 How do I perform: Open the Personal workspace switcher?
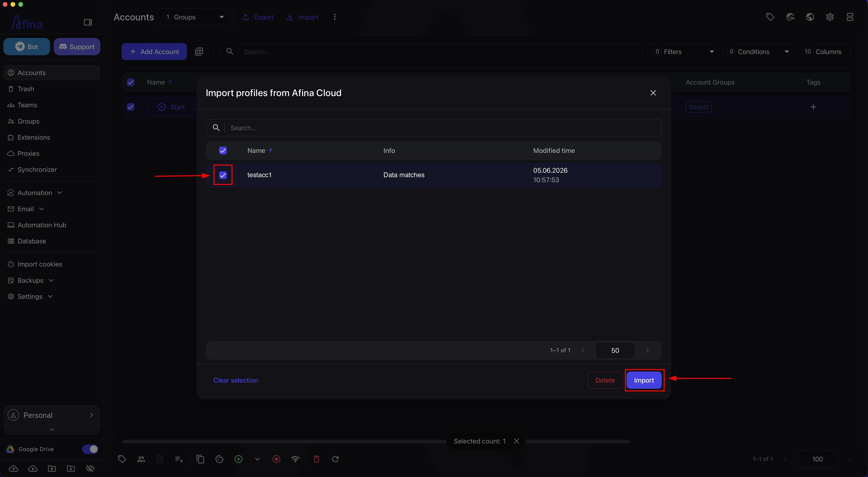52,415
